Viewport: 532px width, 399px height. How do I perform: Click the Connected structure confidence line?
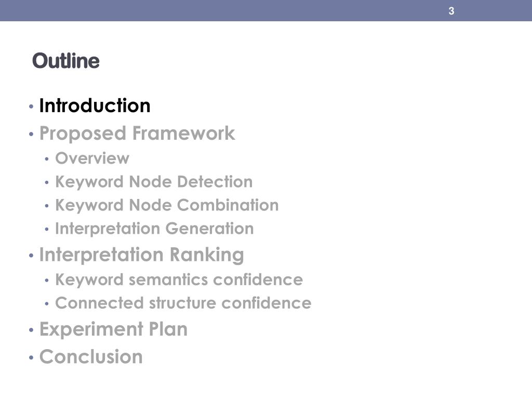[x=183, y=303]
